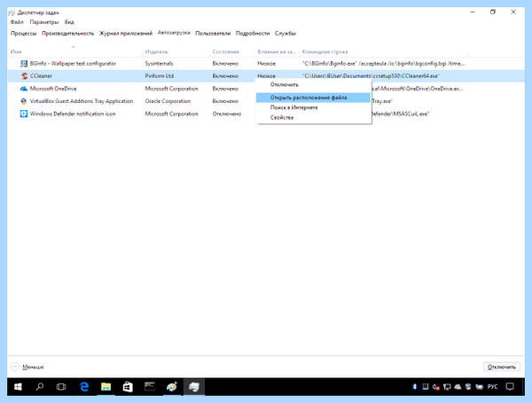Open Paint app on taskbar
This screenshot has width=532, height=403.
(x=172, y=387)
